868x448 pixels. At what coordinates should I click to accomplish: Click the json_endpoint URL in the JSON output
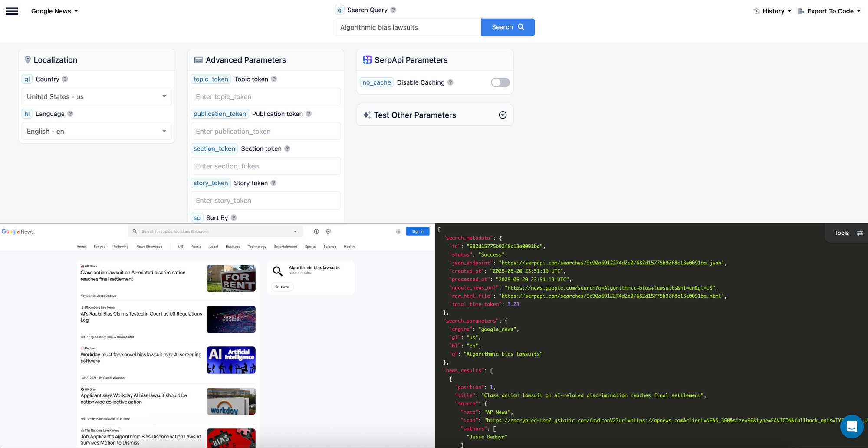tap(612, 263)
